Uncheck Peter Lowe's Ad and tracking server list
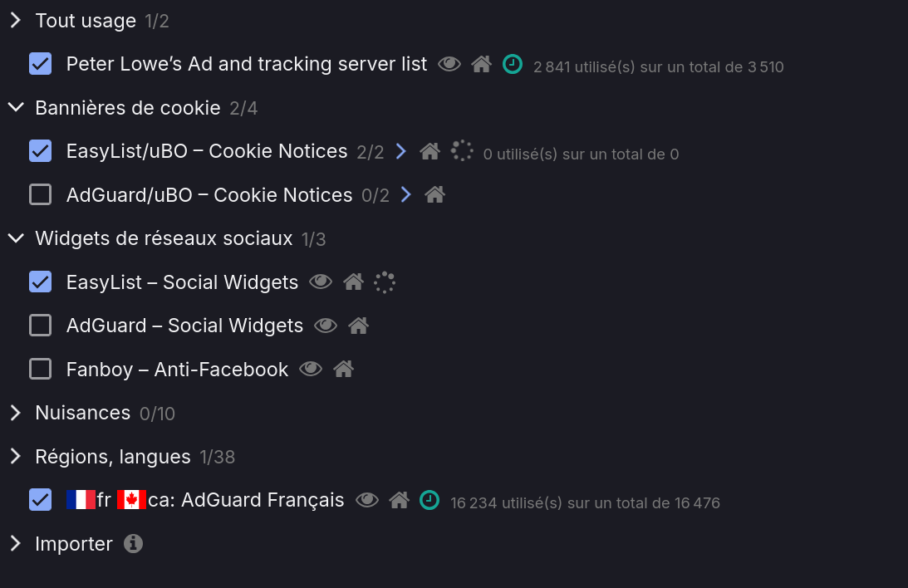This screenshot has width=908, height=588. coord(40,64)
